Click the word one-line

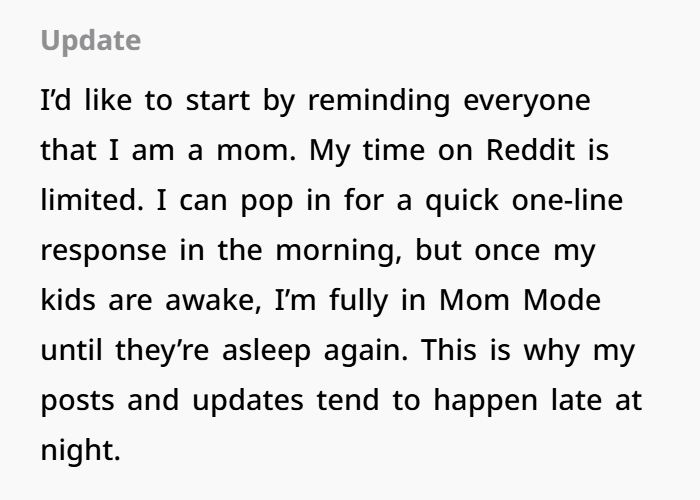coord(567,200)
